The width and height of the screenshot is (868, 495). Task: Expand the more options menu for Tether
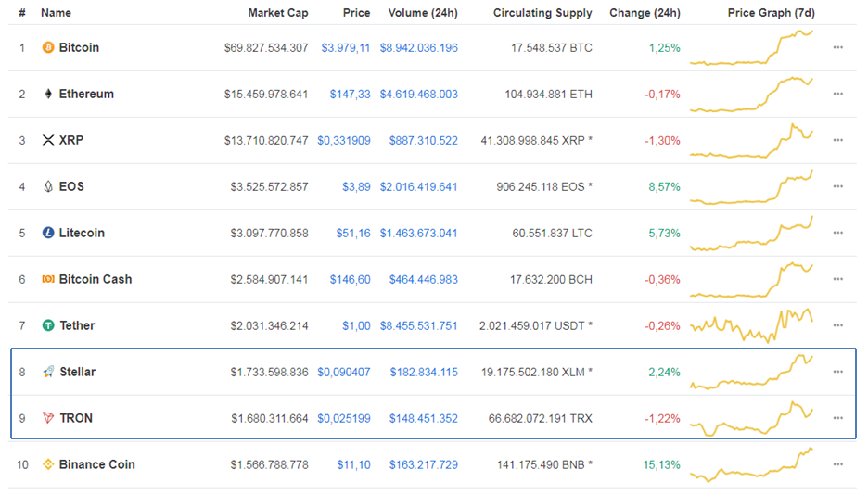pos(837,325)
